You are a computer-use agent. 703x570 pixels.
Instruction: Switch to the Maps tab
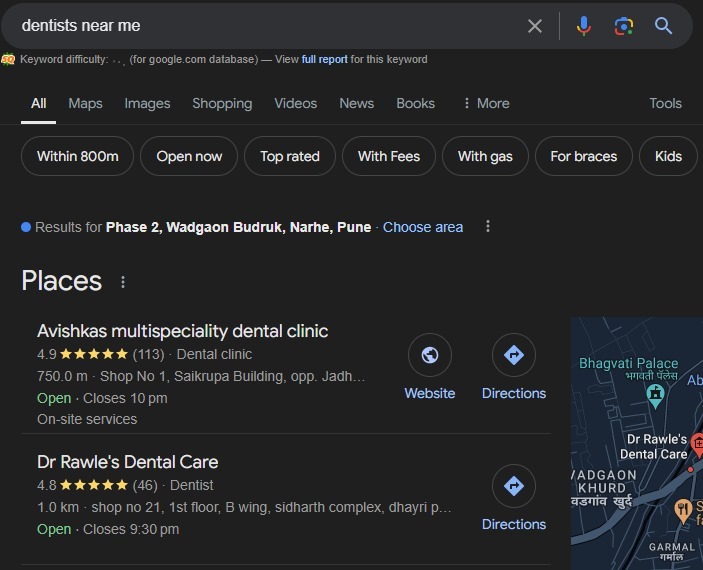tap(85, 104)
